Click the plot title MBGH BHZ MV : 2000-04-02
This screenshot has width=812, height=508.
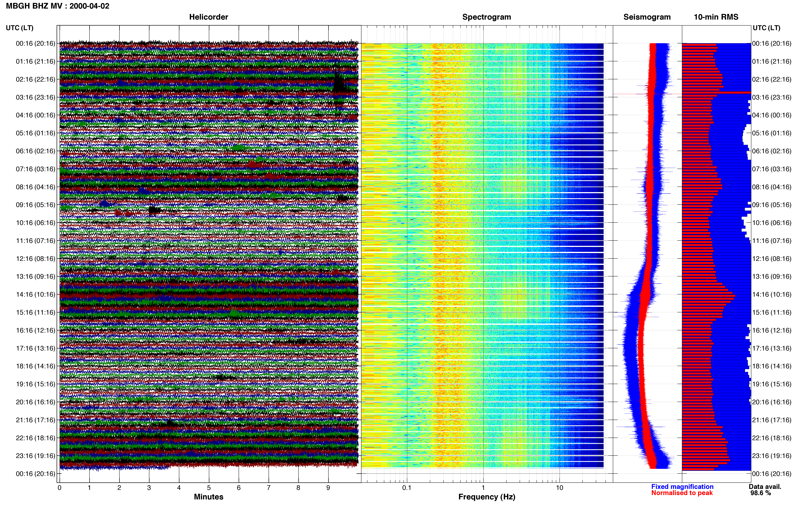57,6
